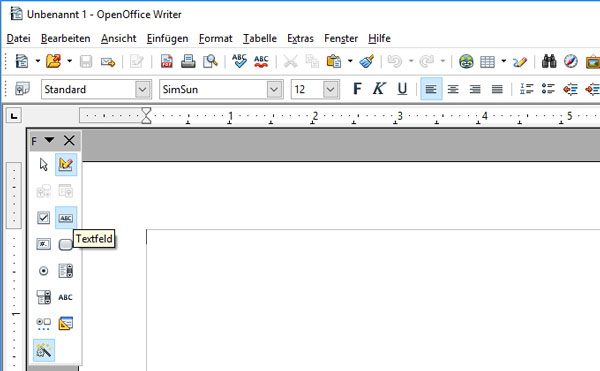Click the ruler tab stop type selector
This screenshot has height=371, width=600.
[14, 116]
